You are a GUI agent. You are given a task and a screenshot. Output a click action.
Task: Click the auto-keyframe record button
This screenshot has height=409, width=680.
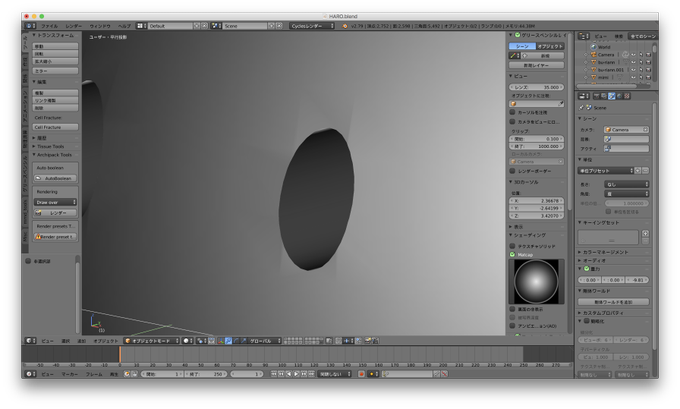[x=361, y=374]
